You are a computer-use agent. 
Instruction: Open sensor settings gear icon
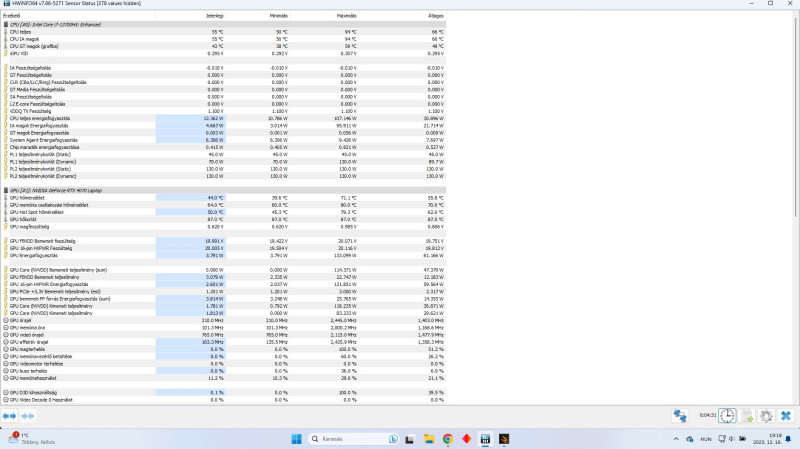pos(766,416)
